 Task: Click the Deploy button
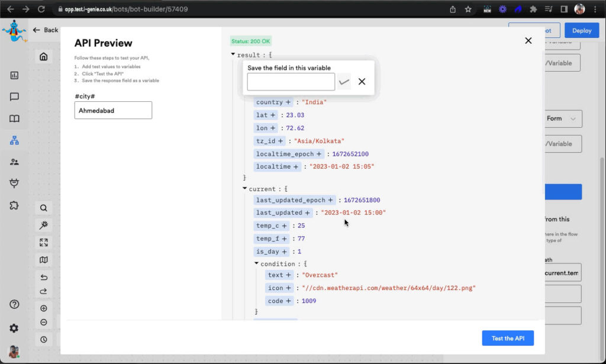[x=581, y=30]
